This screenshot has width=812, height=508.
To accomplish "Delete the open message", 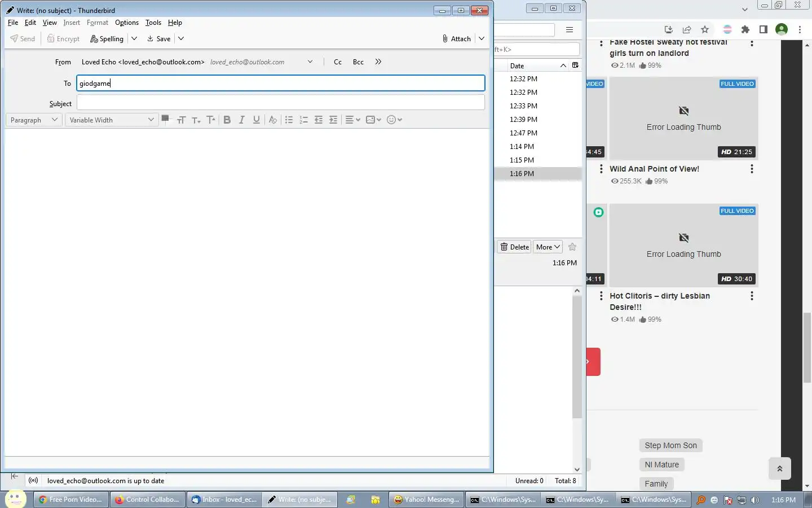I will click(514, 247).
